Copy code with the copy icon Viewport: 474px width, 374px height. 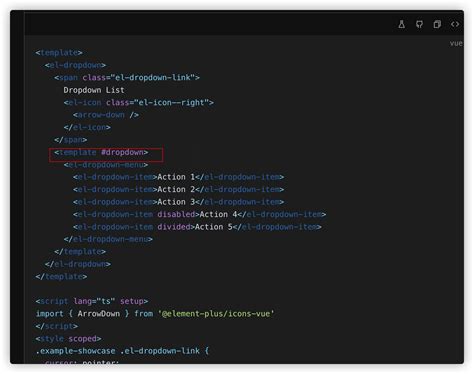(x=437, y=24)
